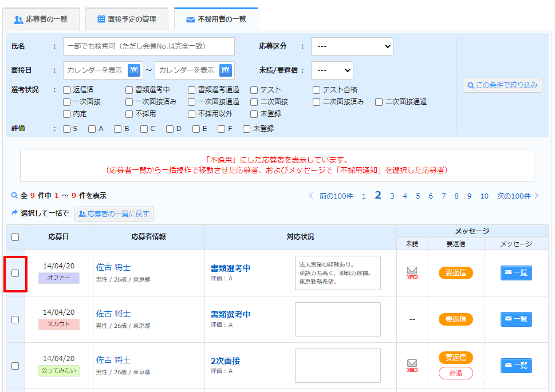Select the 不採用者の一覧 tab
555x392 pixels.
[x=217, y=19]
